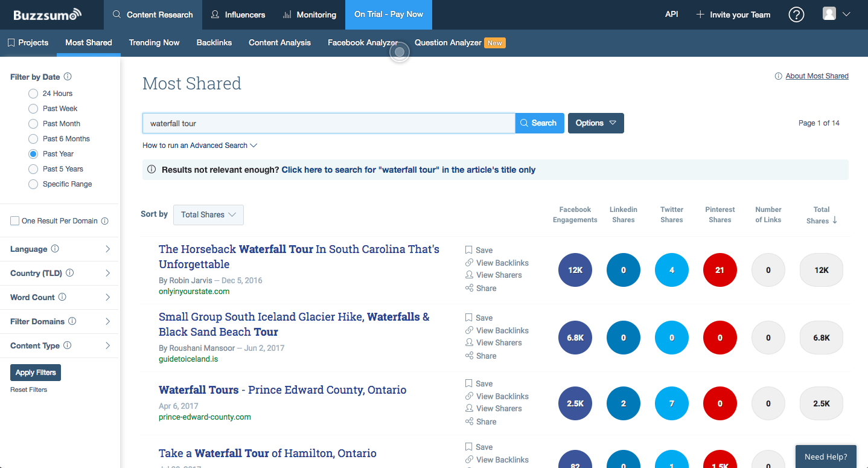Open the Options dropdown
The image size is (868, 468).
[596, 123]
